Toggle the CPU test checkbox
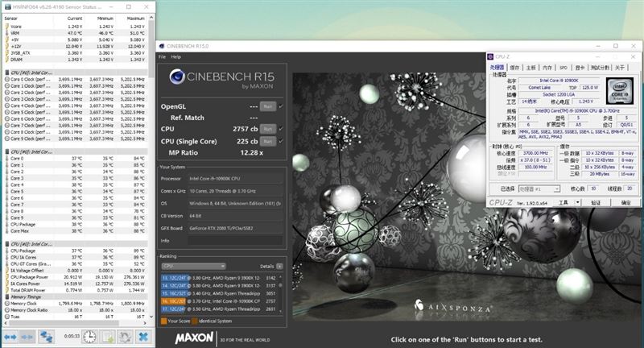Viewport: 644px width, 348px height. tap(281, 129)
